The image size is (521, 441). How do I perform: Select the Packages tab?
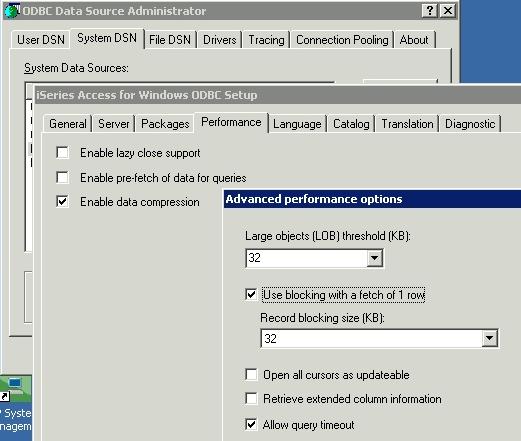click(165, 124)
